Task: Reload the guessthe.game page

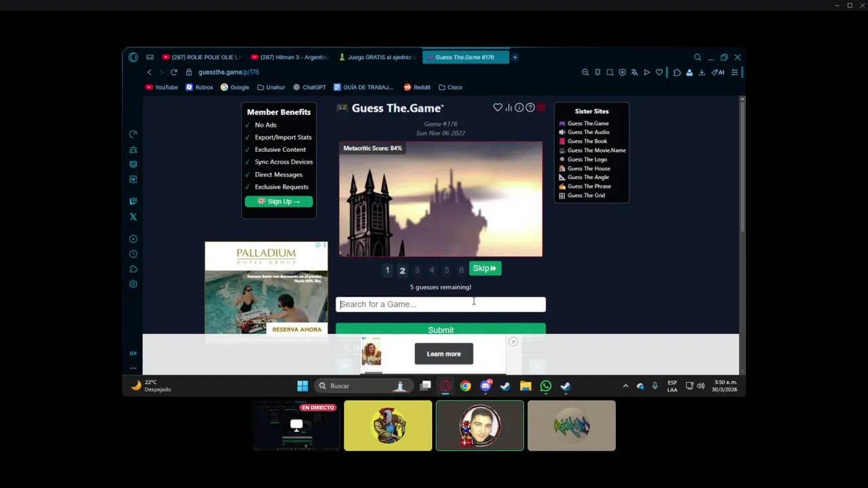Action: (x=174, y=73)
